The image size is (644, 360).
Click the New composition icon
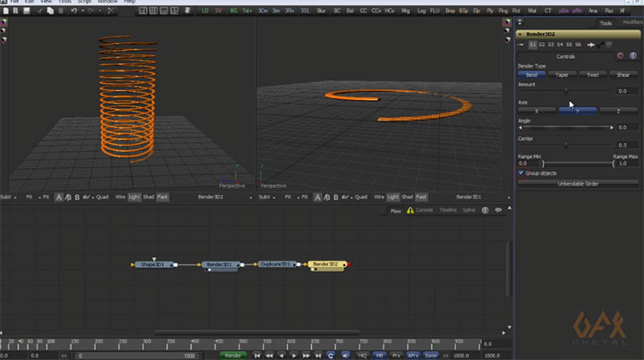click(5, 11)
